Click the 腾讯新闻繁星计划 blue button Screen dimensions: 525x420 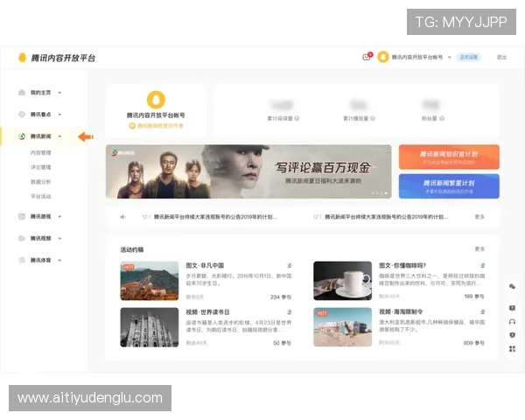click(449, 185)
